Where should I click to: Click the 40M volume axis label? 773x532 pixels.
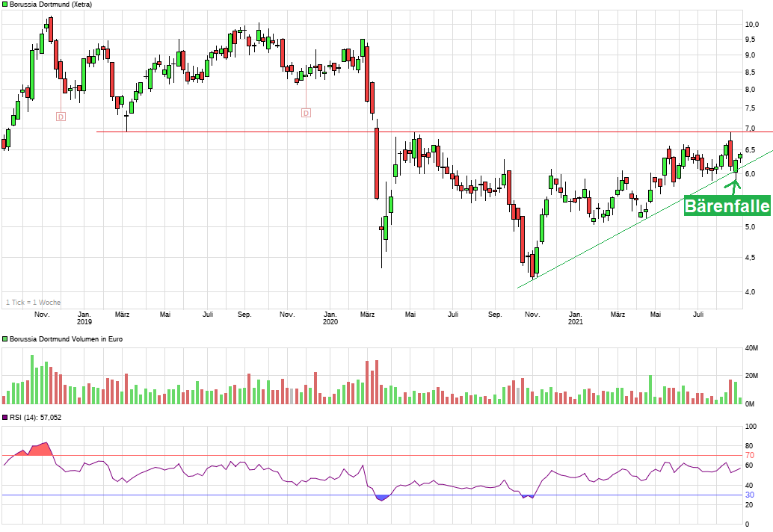tap(751, 348)
